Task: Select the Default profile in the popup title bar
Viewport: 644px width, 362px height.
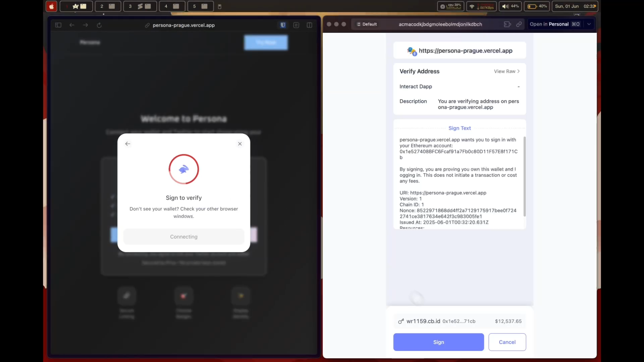Action: pos(367,24)
